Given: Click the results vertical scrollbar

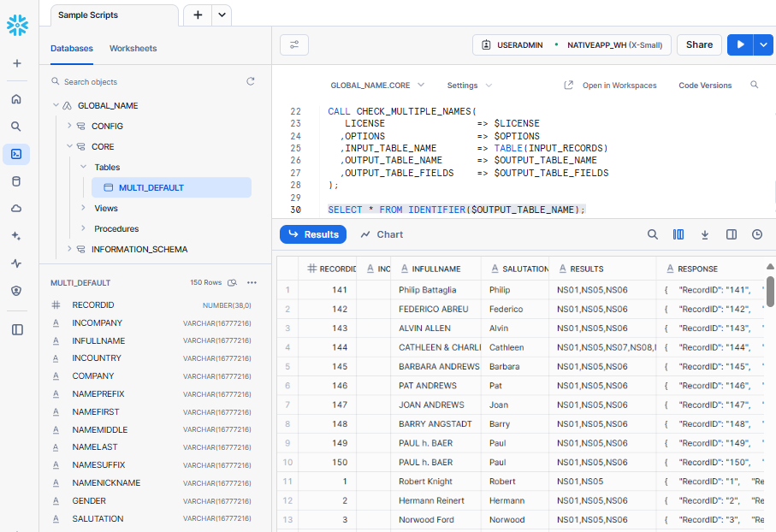Looking at the screenshot, I should click(x=770, y=292).
